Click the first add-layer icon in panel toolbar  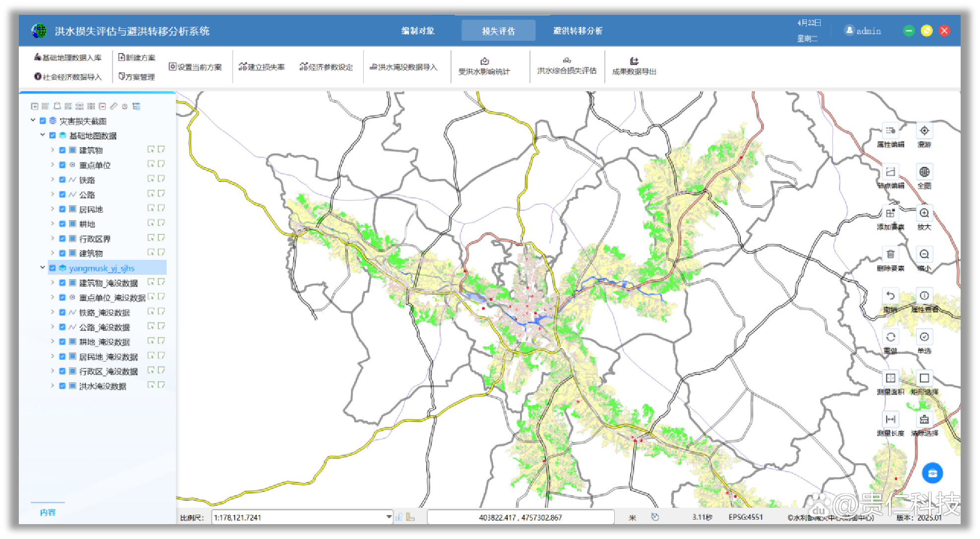point(34,106)
